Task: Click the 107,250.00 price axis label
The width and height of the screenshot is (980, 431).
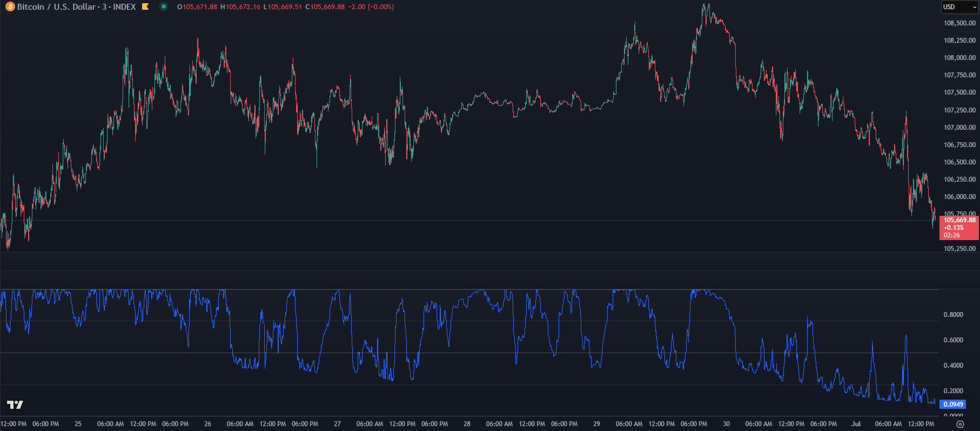Action: tap(959, 110)
